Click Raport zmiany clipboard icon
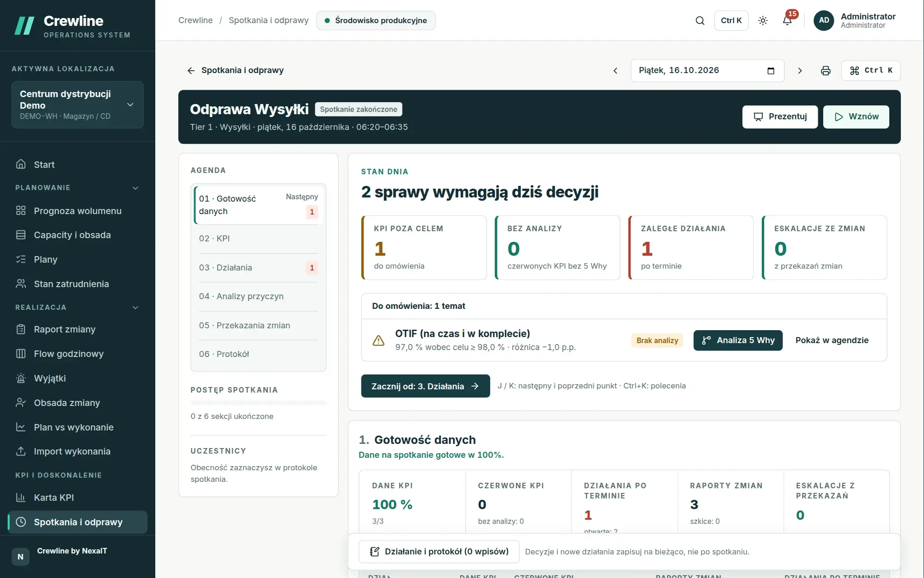The width and height of the screenshot is (924, 578). (21, 329)
